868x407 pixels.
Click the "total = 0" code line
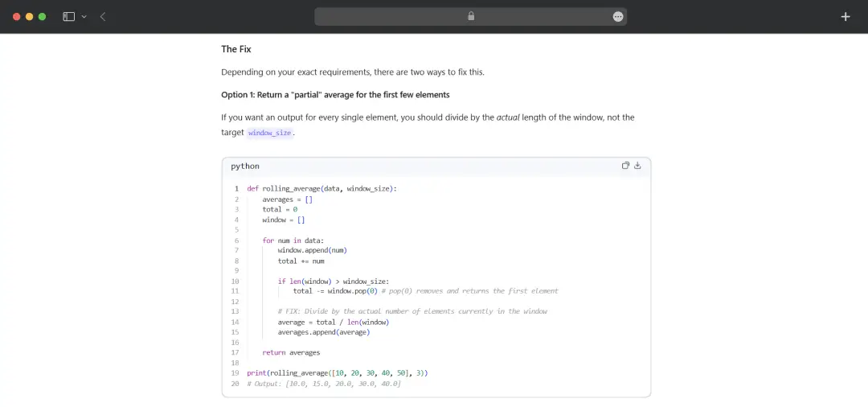point(280,209)
